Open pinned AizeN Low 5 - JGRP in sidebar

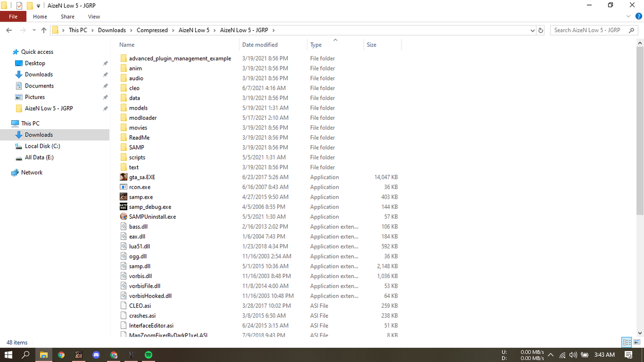click(49, 109)
